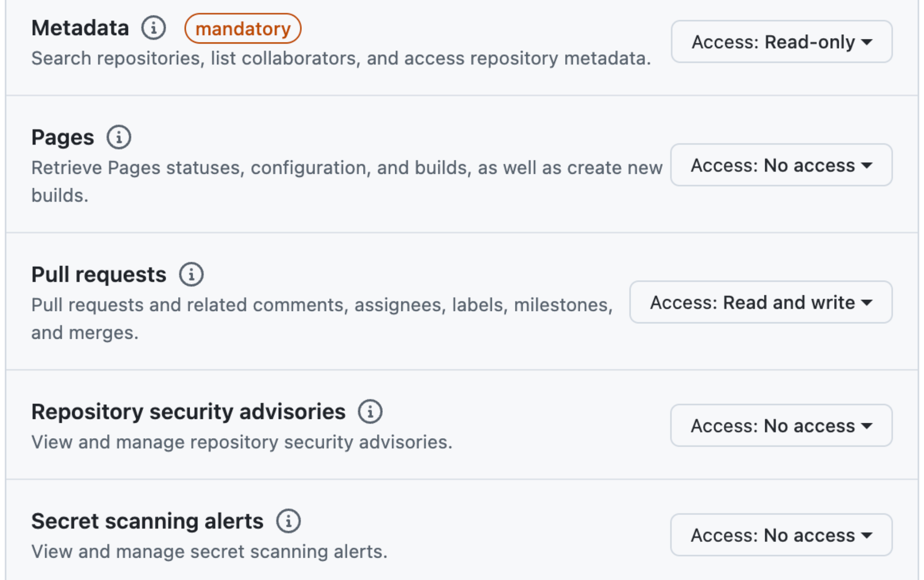Image resolution: width=924 pixels, height=580 pixels.
Task: Click the Pages description about retrieving statuses
Action: click(346, 168)
